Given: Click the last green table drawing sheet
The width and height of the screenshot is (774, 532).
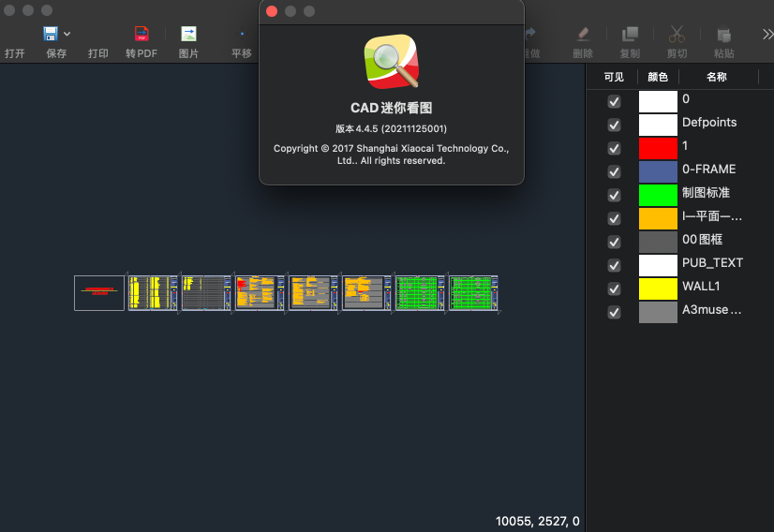Looking at the screenshot, I should click(473, 293).
